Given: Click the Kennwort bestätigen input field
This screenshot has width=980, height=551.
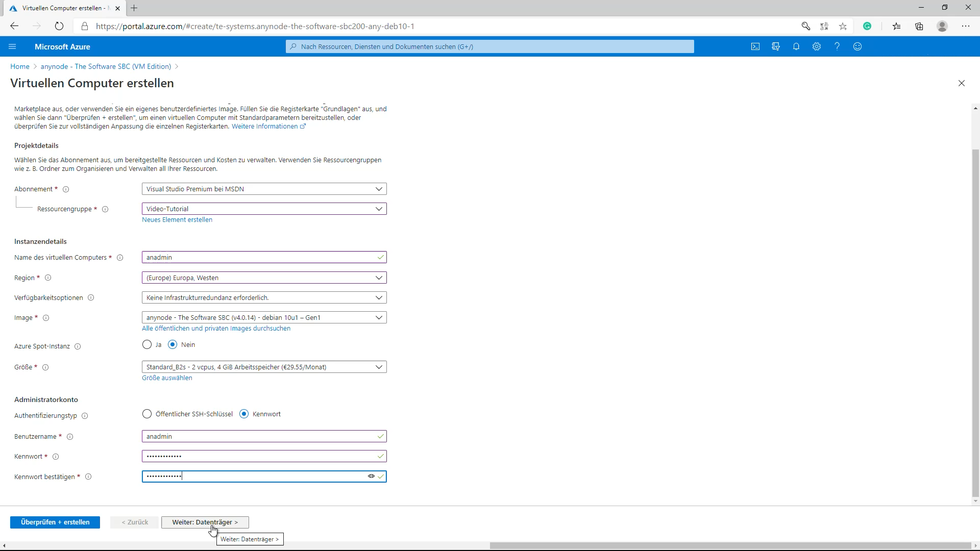Looking at the screenshot, I should tap(264, 477).
